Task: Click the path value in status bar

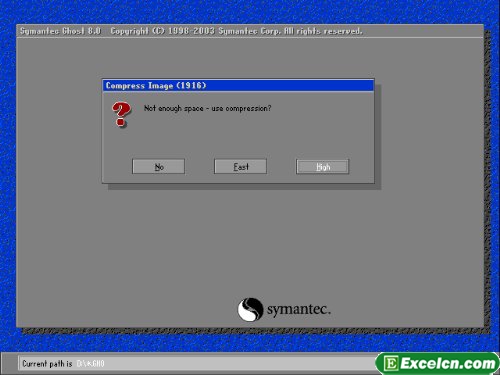Action: (x=91, y=363)
